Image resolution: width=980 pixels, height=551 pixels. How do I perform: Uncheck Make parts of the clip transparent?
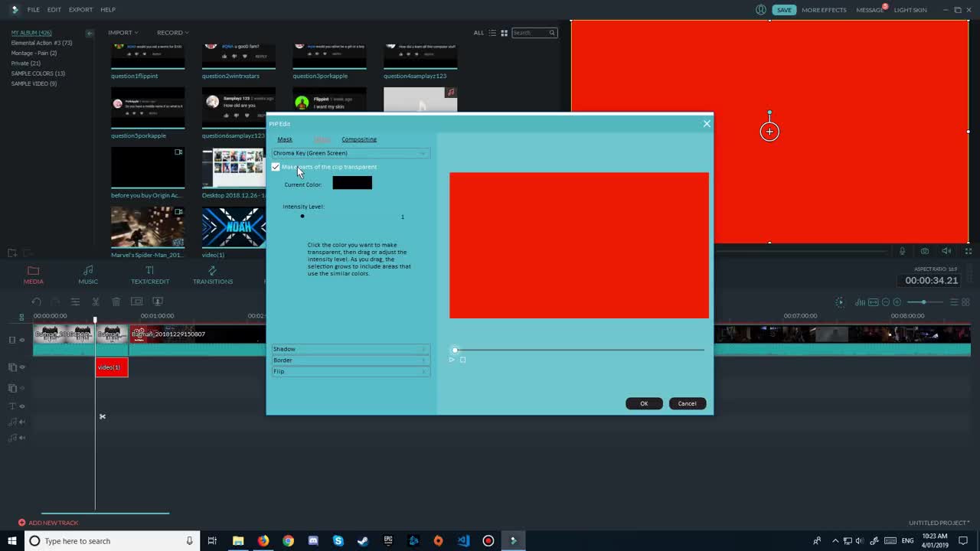276,167
